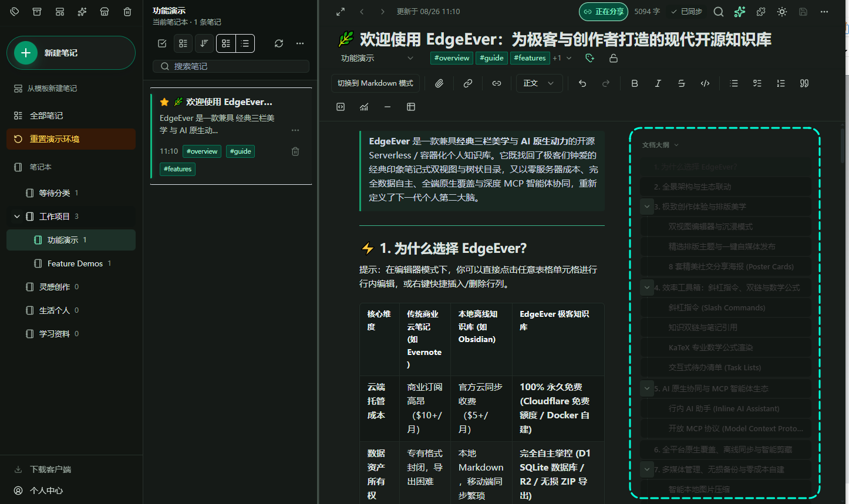The height and width of the screenshot is (504, 849).
Task: Toggle bullet list formatting
Action: pyautogui.click(x=734, y=83)
